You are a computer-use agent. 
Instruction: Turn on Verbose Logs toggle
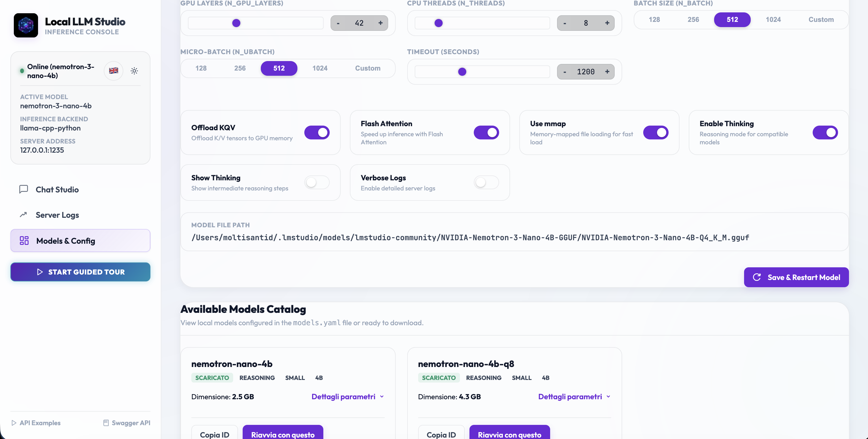tap(486, 182)
